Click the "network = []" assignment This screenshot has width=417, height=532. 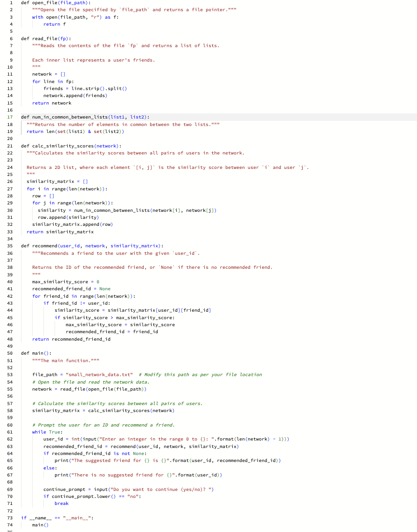click(x=49, y=74)
